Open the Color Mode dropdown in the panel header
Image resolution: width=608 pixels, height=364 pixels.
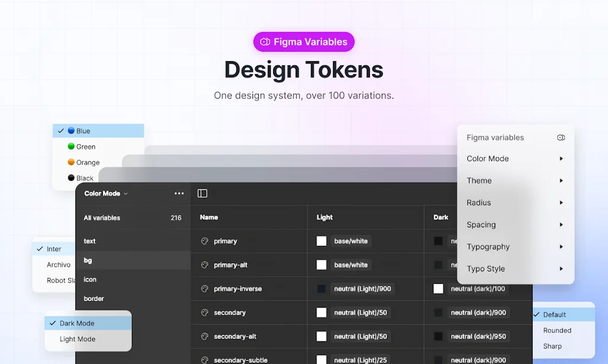106,193
